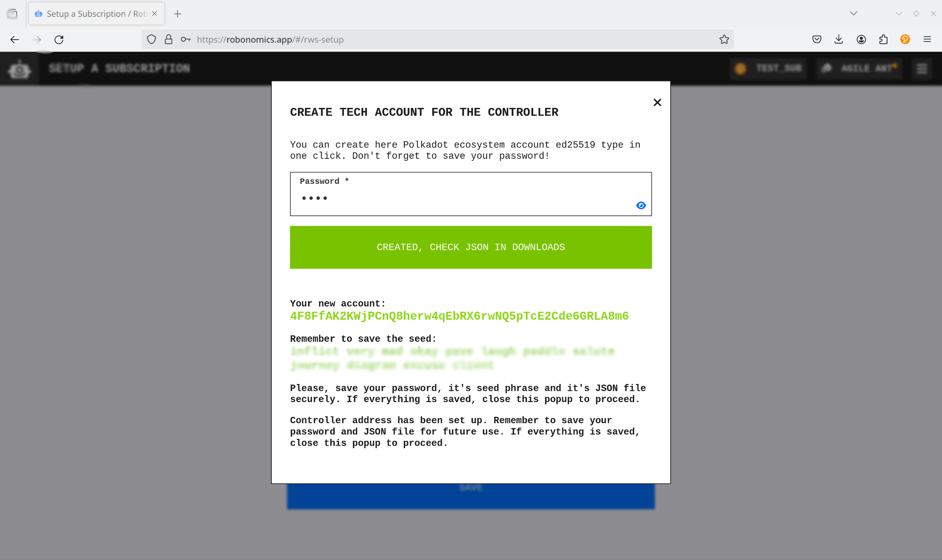
Task: Click the browser bookmark star icon
Action: 724,39
